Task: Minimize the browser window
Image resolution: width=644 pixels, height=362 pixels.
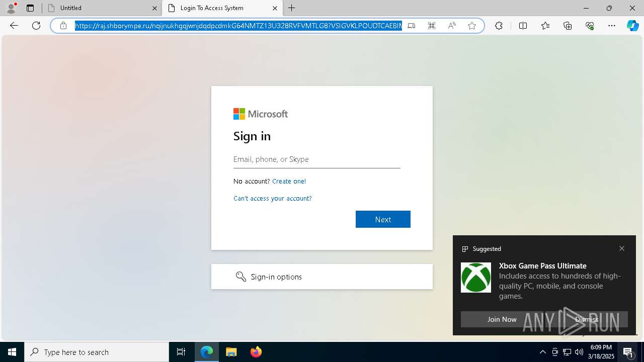Action: point(586,8)
